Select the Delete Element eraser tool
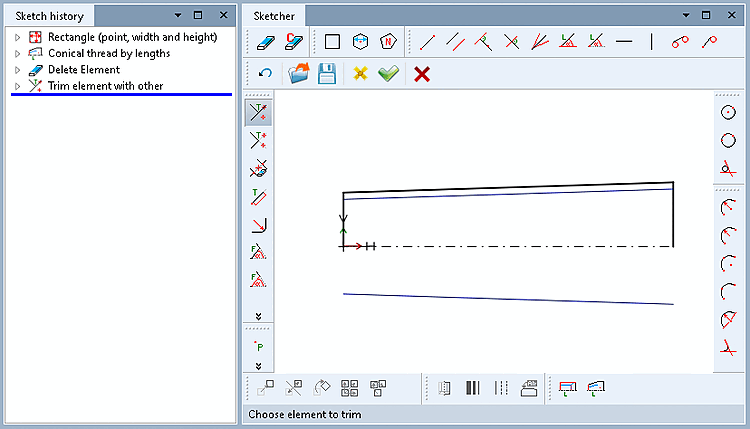 [265, 42]
